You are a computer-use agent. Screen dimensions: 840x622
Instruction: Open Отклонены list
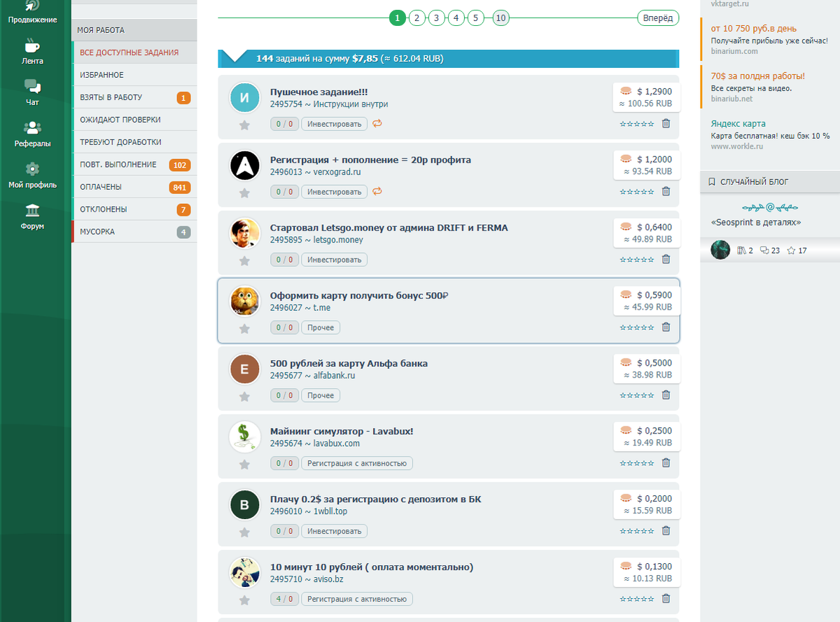134,209
